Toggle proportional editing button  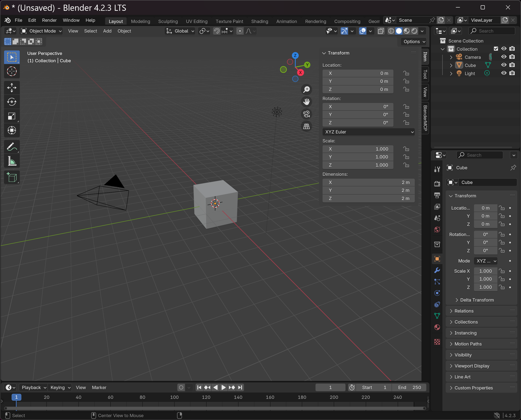coord(240,31)
